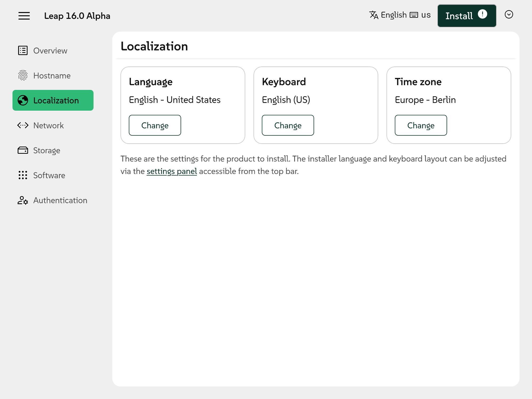This screenshot has height=399, width=532.
Task: Click the Authentication user-gear icon
Action: point(23,200)
